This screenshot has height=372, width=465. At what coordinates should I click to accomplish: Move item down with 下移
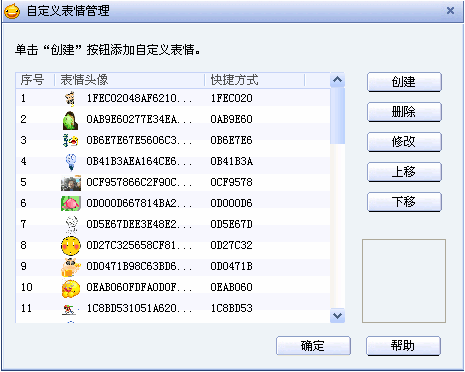404,202
